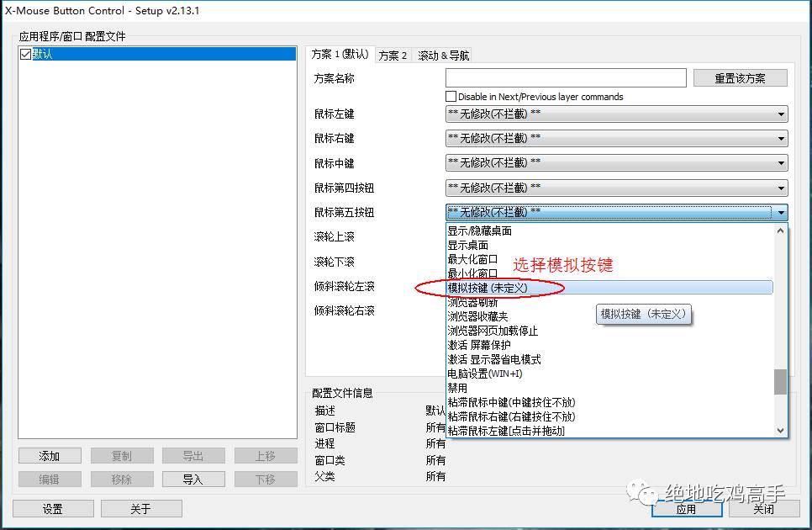
Task: Choose 电脑设置(WIN+I) option
Action: point(485,374)
